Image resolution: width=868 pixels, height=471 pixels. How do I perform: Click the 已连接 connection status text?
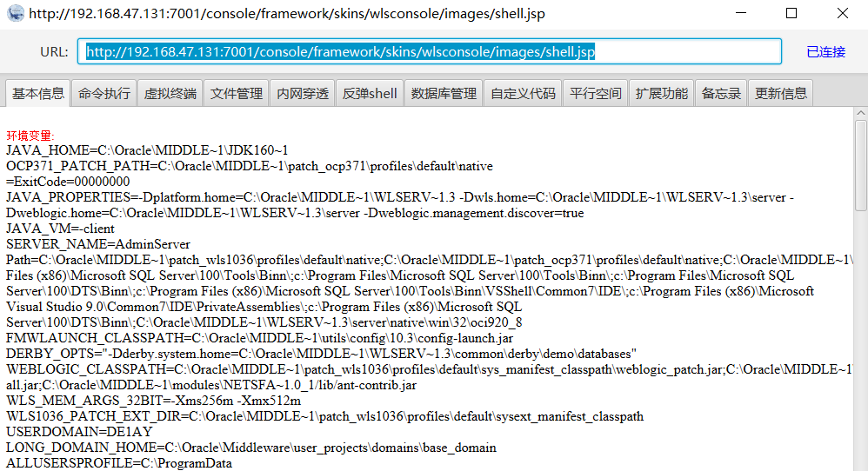click(x=825, y=52)
